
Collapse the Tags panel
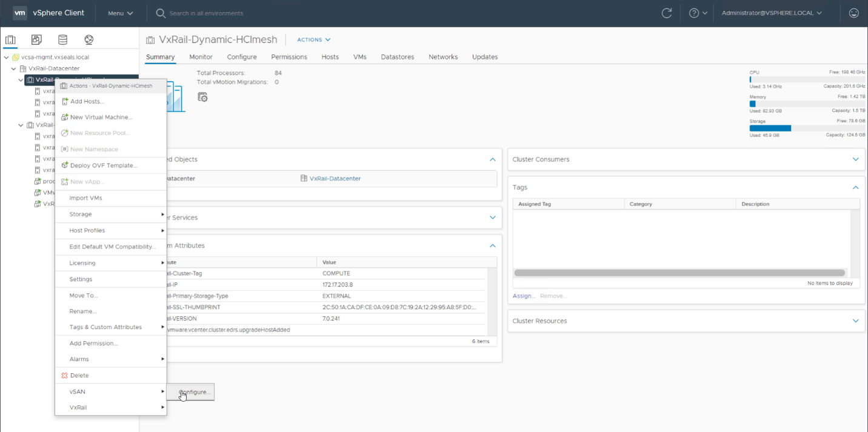pos(855,188)
